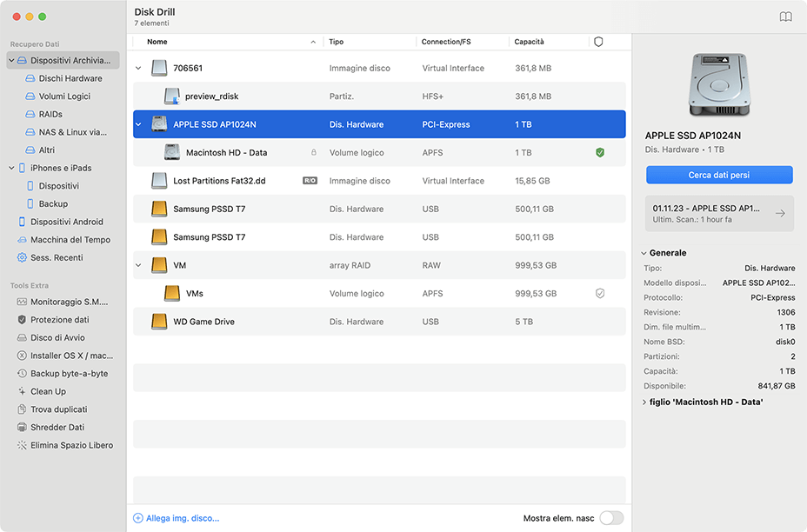Sort list by Tipo column header

pos(336,42)
